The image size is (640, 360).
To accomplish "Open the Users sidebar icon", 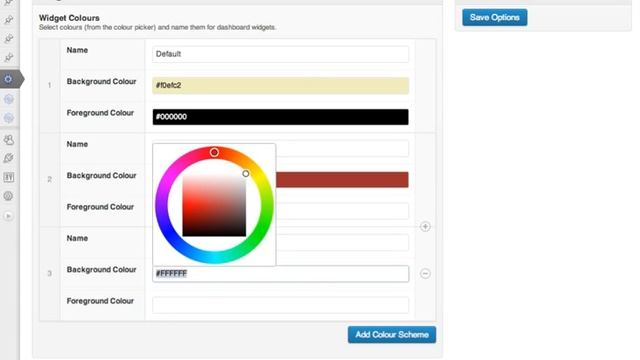I will [9, 140].
